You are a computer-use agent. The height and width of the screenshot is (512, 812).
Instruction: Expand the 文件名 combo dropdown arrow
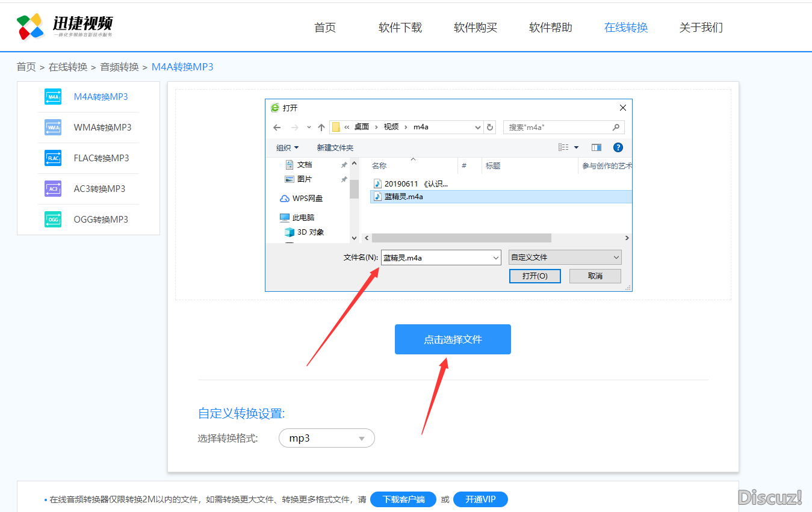(x=496, y=258)
